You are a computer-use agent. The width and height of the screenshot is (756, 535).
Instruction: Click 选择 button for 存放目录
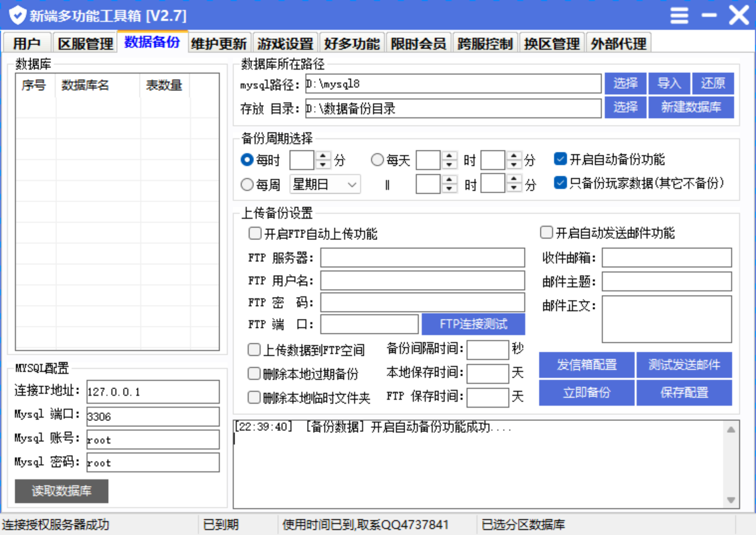(625, 107)
